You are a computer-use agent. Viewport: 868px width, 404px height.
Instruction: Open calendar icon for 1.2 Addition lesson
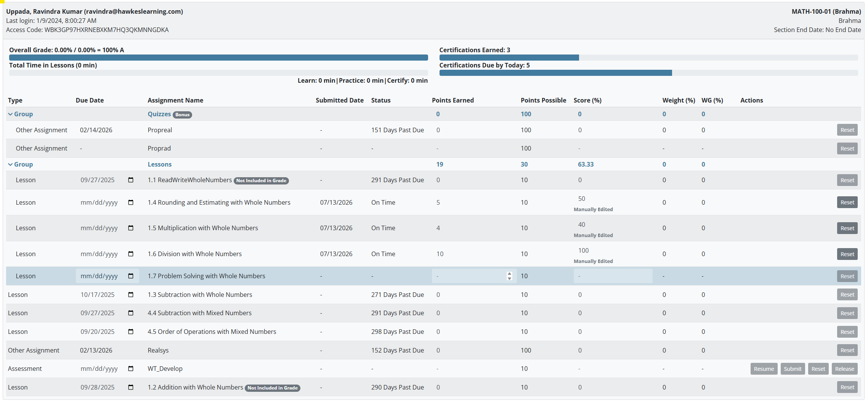tap(131, 387)
